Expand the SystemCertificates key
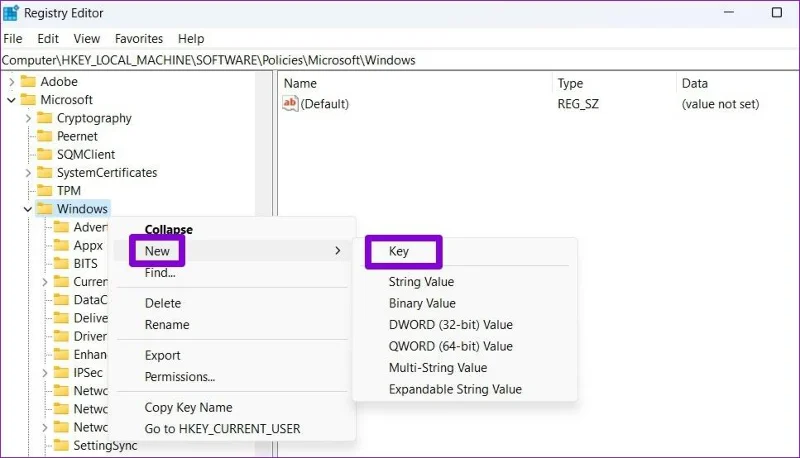The image size is (800, 458). pyautogui.click(x=28, y=173)
